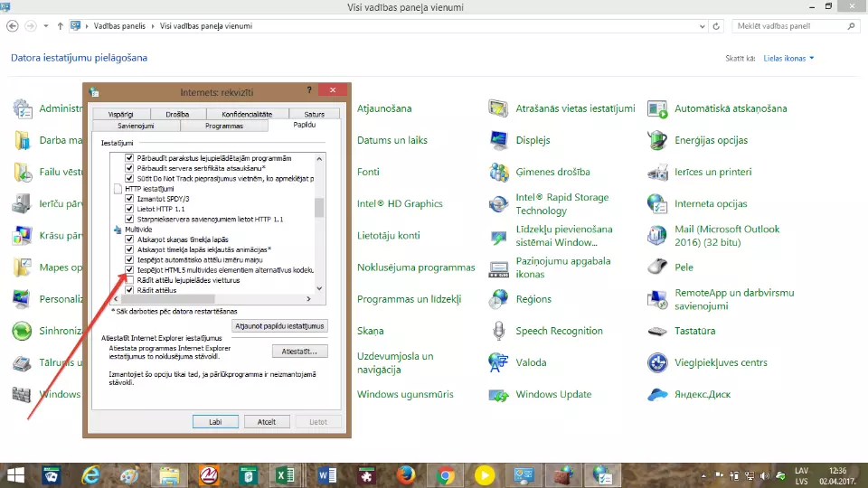Open Vieglpiekļuves centrs icon

click(657, 362)
